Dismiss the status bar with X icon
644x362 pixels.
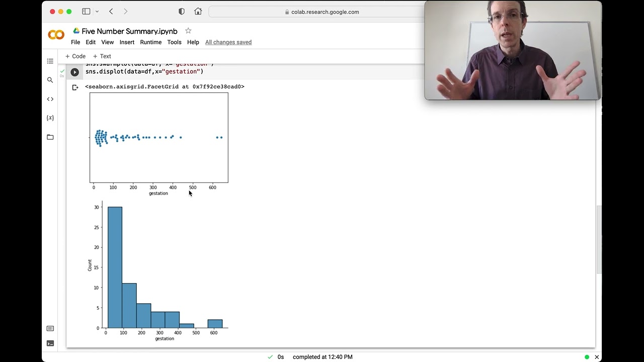pyautogui.click(x=597, y=357)
